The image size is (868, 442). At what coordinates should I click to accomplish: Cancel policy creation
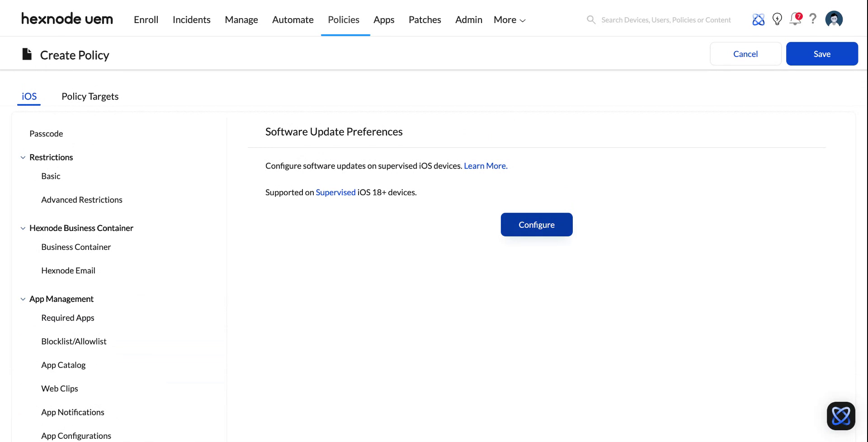tap(745, 53)
